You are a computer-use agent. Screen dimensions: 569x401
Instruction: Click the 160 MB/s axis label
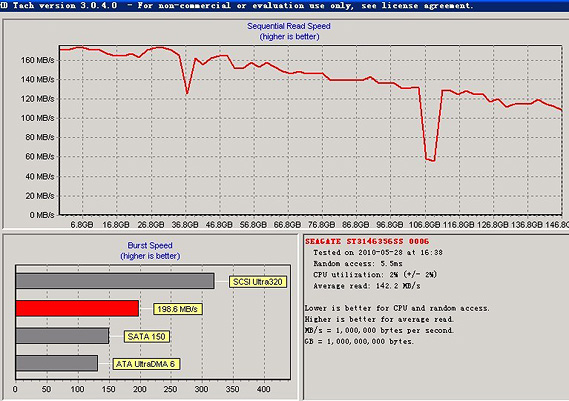click(x=38, y=60)
